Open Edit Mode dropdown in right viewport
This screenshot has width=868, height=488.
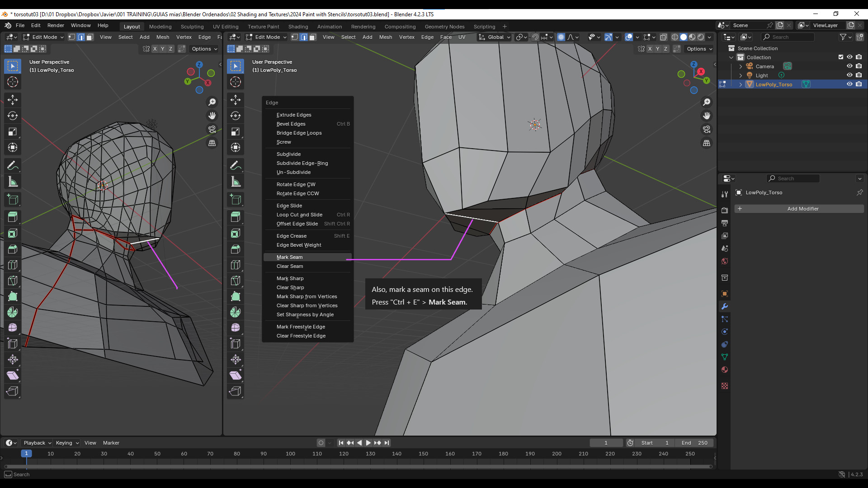[x=266, y=37]
